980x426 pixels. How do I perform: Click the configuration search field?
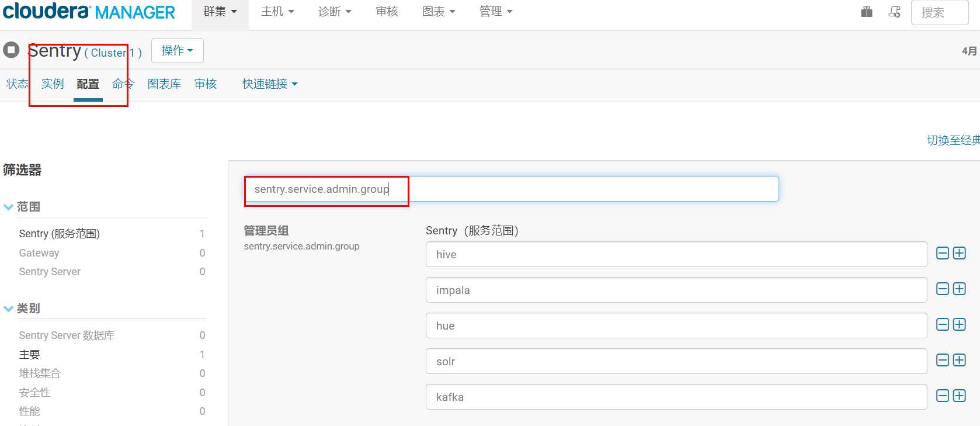pos(512,189)
